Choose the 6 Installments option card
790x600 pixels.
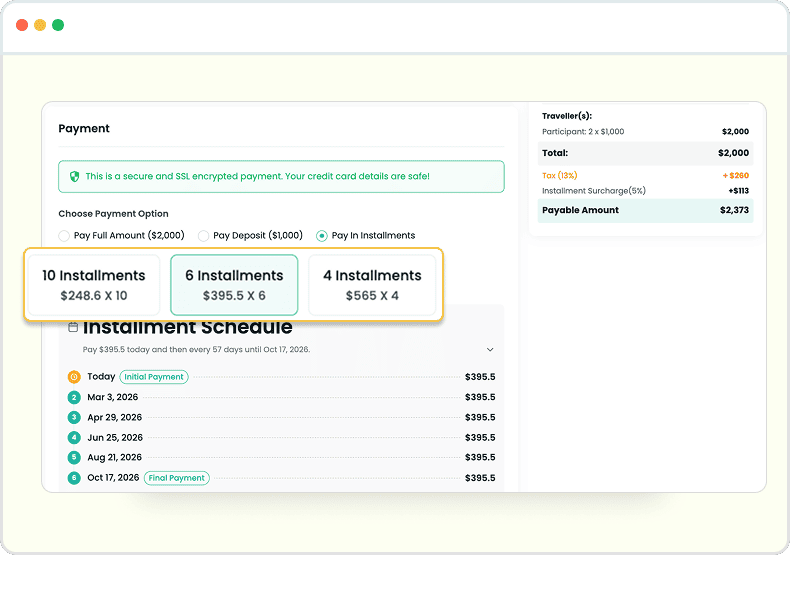pyautogui.click(x=234, y=285)
